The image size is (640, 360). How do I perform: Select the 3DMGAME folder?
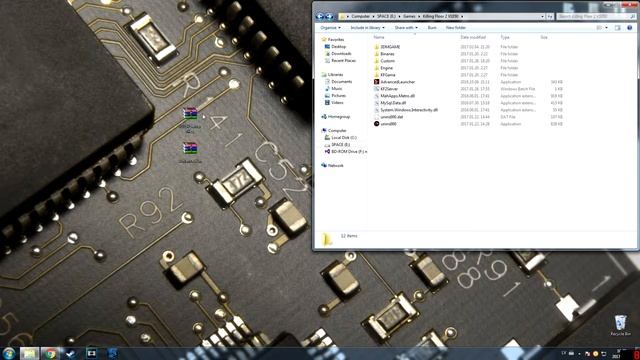point(387,47)
